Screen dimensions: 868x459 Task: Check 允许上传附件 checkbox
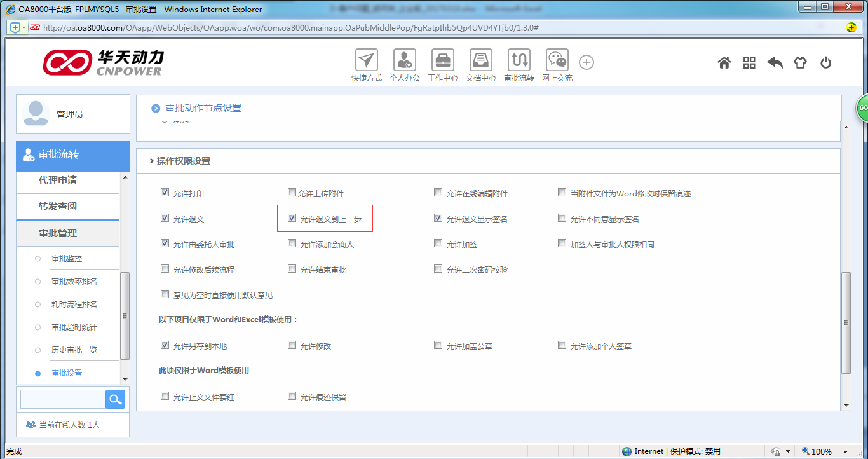pos(292,193)
